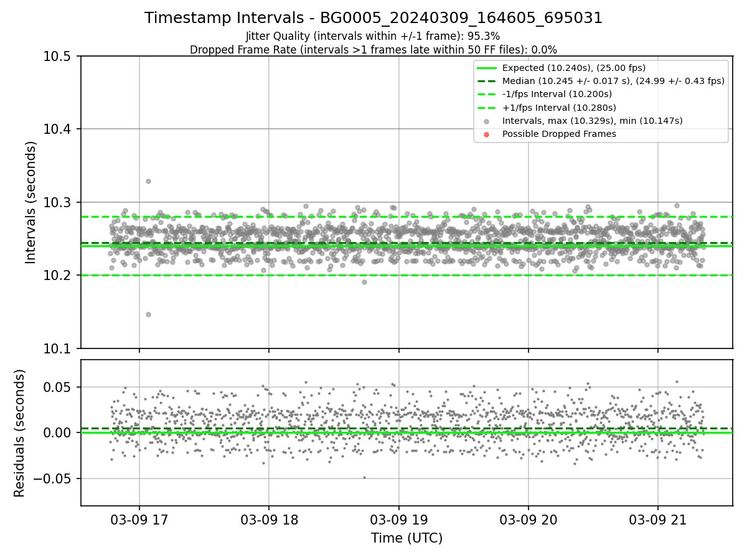Click the gray dot marker beside the 'Intervals, max' legend entry
The image size is (747, 560).
click(x=487, y=121)
